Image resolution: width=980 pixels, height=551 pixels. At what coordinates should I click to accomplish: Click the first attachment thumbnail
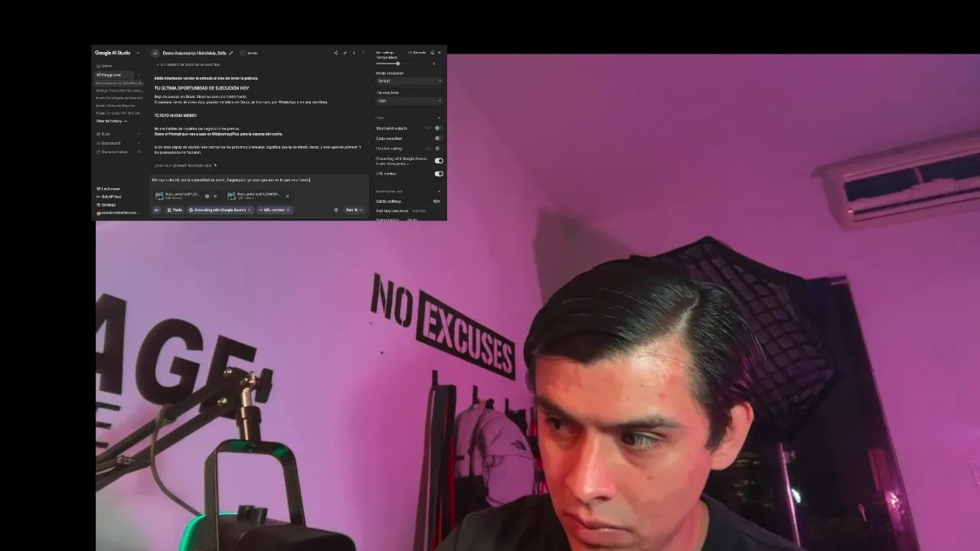pyautogui.click(x=159, y=196)
